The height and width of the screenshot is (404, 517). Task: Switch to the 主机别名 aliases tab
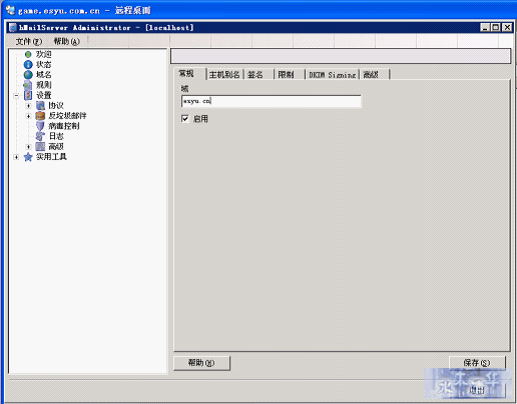tap(224, 75)
